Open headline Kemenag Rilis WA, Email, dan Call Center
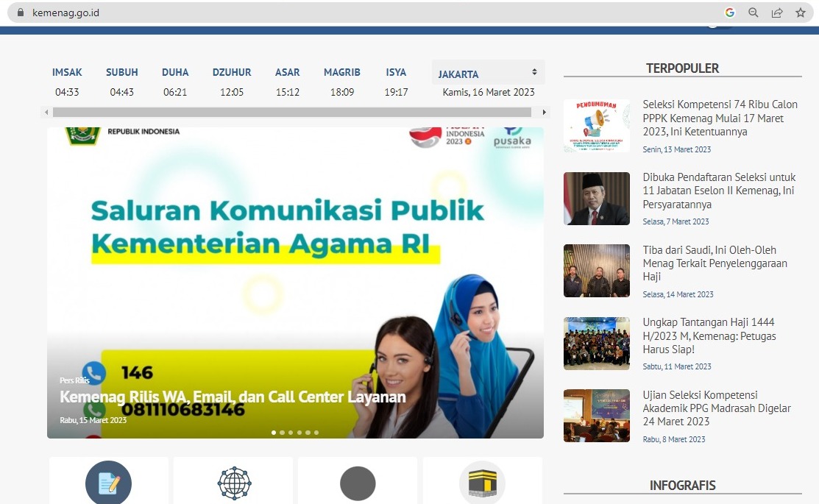Viewport: 819px width, 504px height. (233, 397)
